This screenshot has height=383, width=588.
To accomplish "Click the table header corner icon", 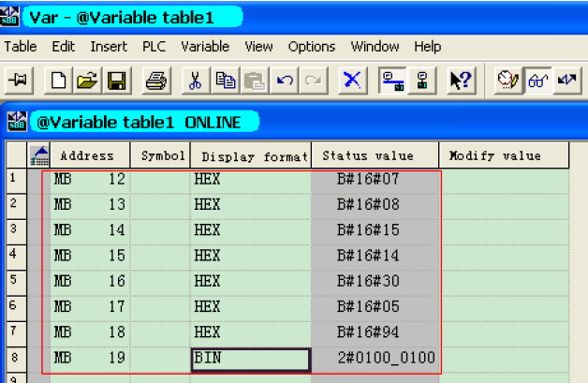I will 39,155.
